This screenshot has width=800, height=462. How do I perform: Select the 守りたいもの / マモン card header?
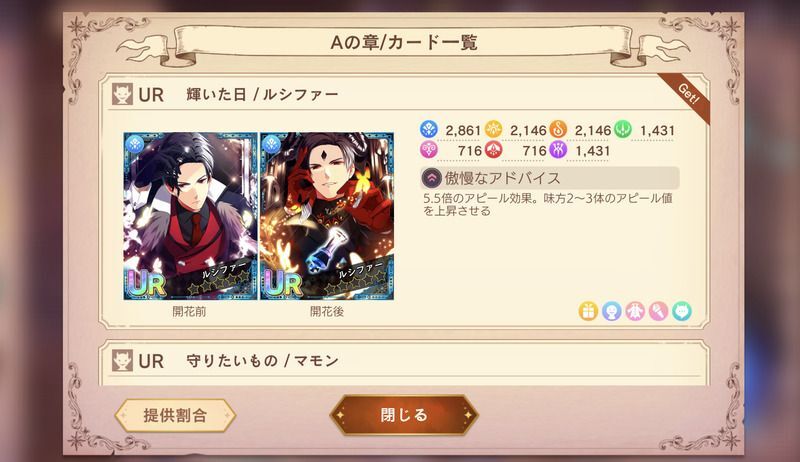click(404, 361)
